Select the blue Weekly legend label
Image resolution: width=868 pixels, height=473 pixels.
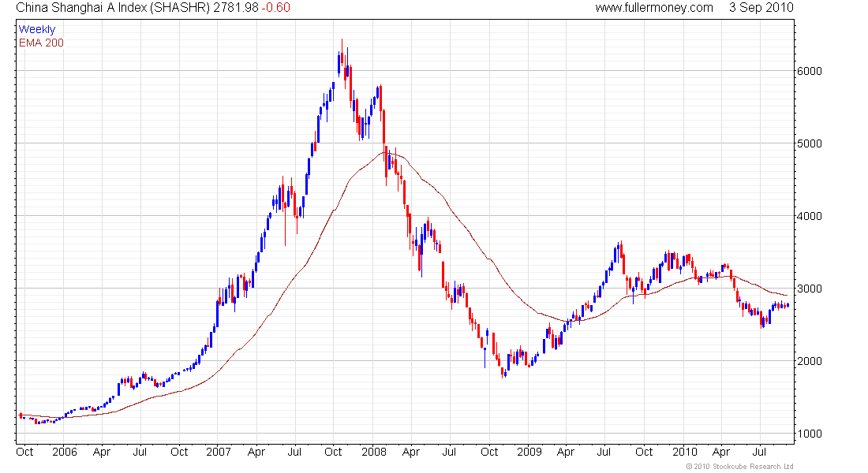point(37,29)
